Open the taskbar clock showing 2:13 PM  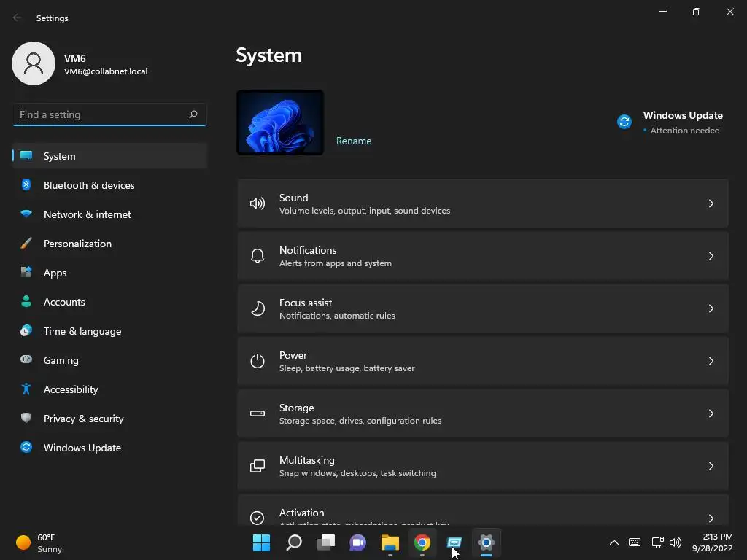(x=712, y=542)
